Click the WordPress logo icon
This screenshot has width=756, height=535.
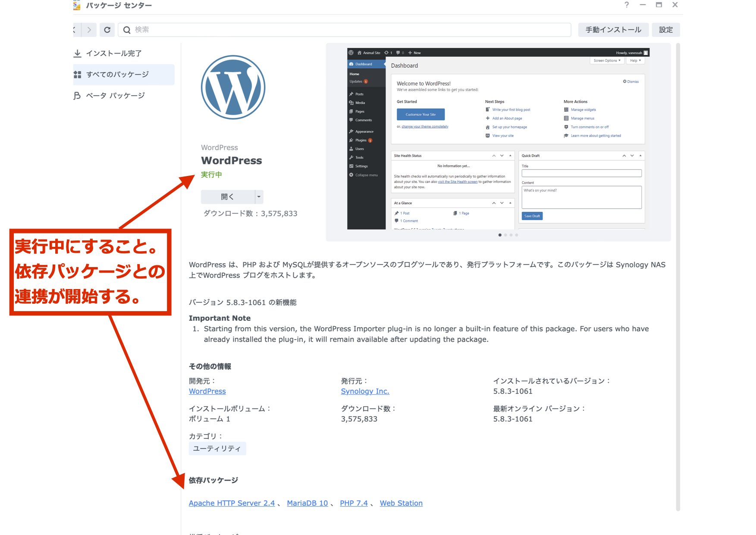[x=233, y=88]
